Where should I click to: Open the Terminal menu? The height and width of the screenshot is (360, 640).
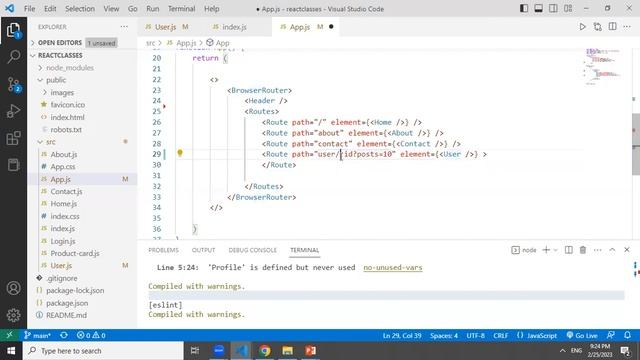[x=181, y=9]
